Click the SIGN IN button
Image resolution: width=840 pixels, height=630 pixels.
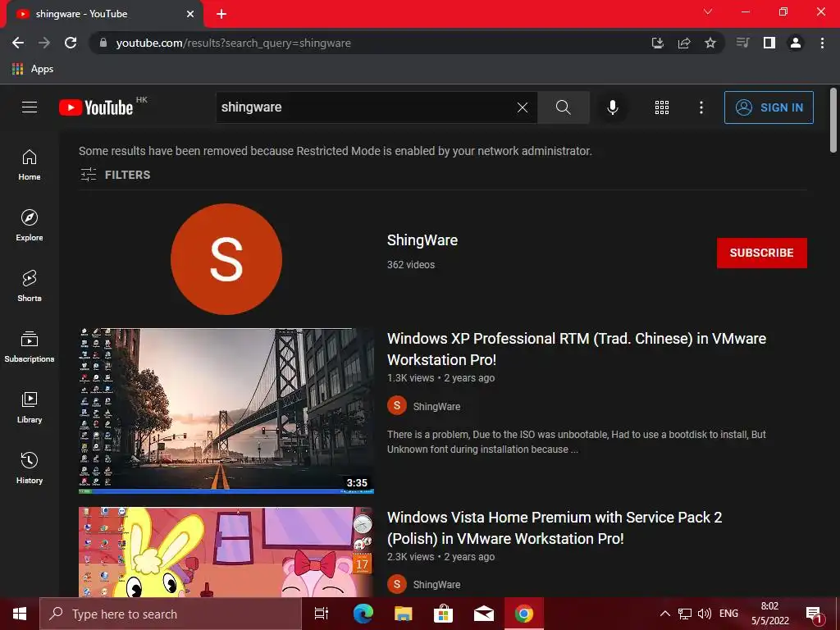point(768,107)
